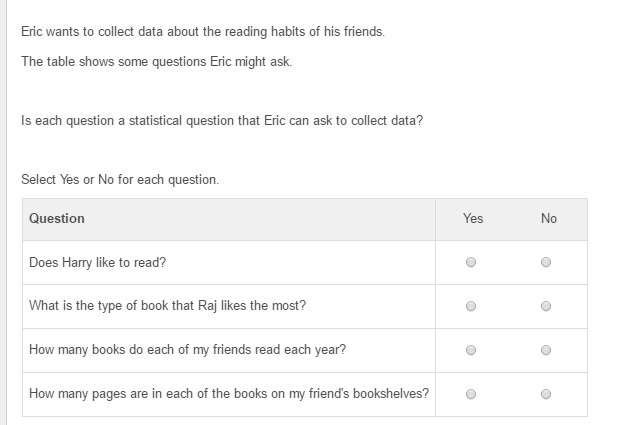Pick No for pages on friend's bookshelves question
Screen dimensions: 632x425
546,394
